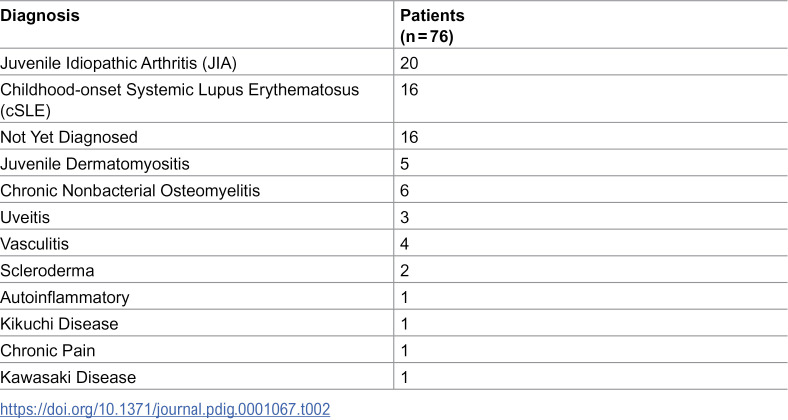Open the doi.org journal.pdig.0001067.t002 link
This screenshot has height=420, width=788.
click(x=165, y=409)
